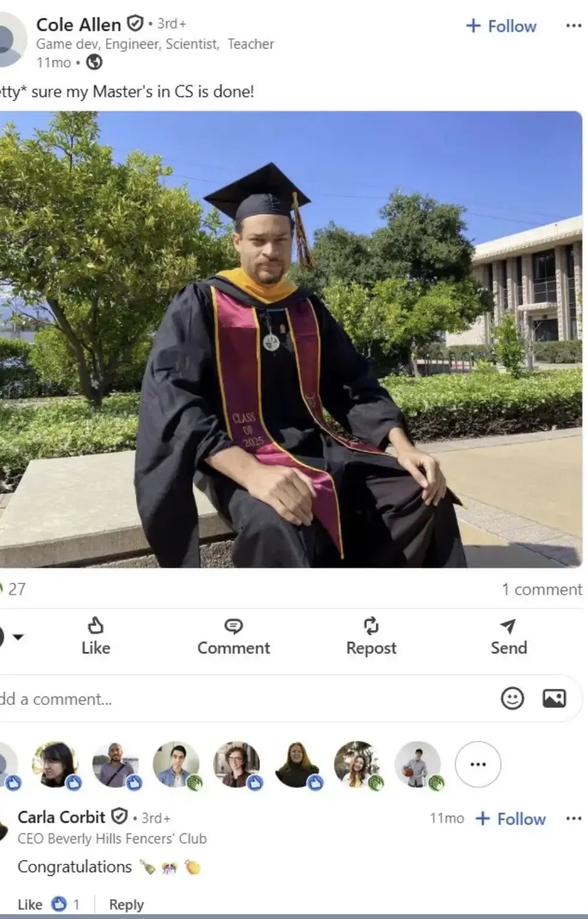Open Cole Allen's profile name link
This screenshot has height=919, width=588.
(x=79, y=25)
